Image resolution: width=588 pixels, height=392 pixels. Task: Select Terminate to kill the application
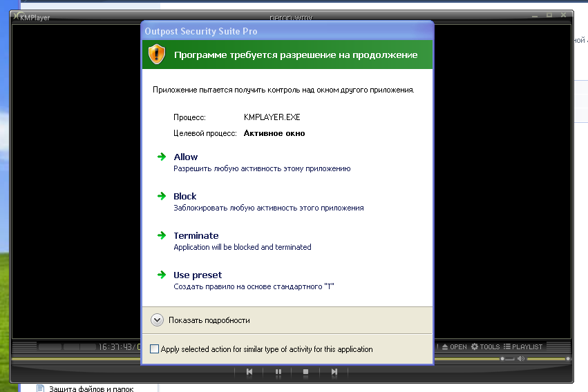(x=196, y=235)
